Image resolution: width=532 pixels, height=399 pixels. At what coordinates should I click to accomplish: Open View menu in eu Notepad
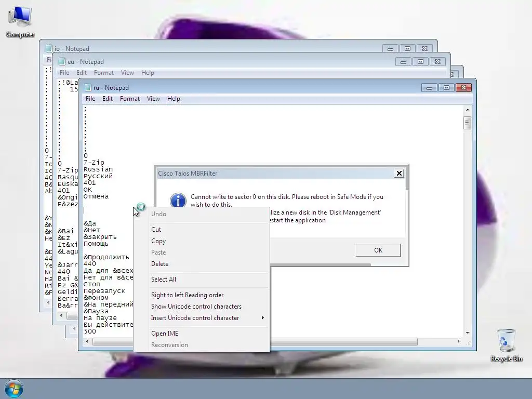click(x=127, y=73)
